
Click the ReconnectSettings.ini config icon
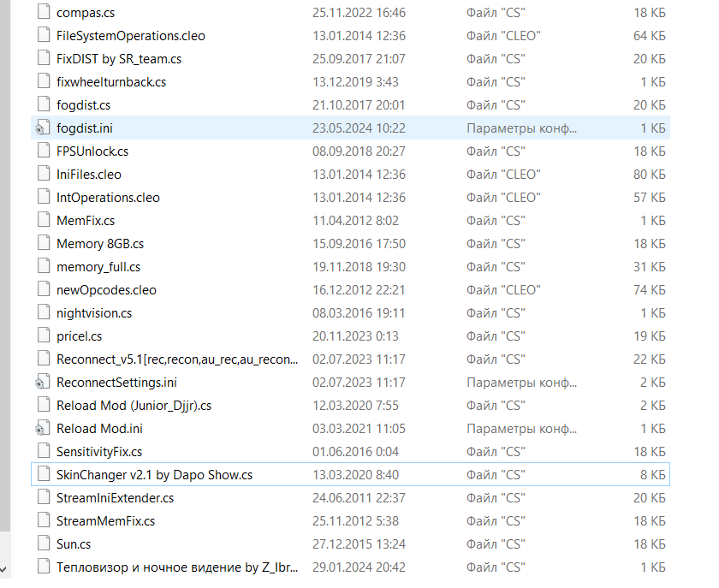coord(43,382)
